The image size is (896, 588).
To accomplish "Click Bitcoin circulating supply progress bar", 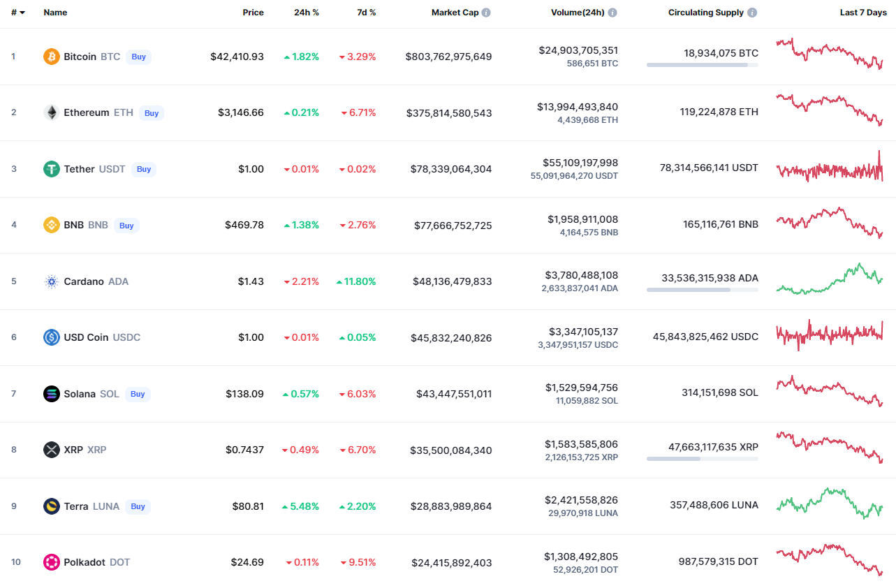I will tap(703, 65).
